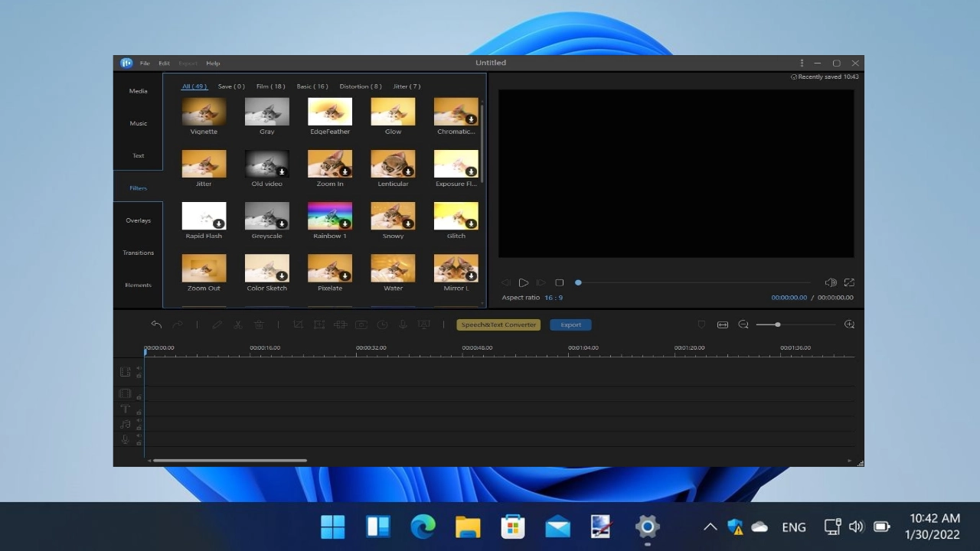This screenshot has width=980, height=551.
Task: Click the redo arrow icon
Action: (178, 324)
